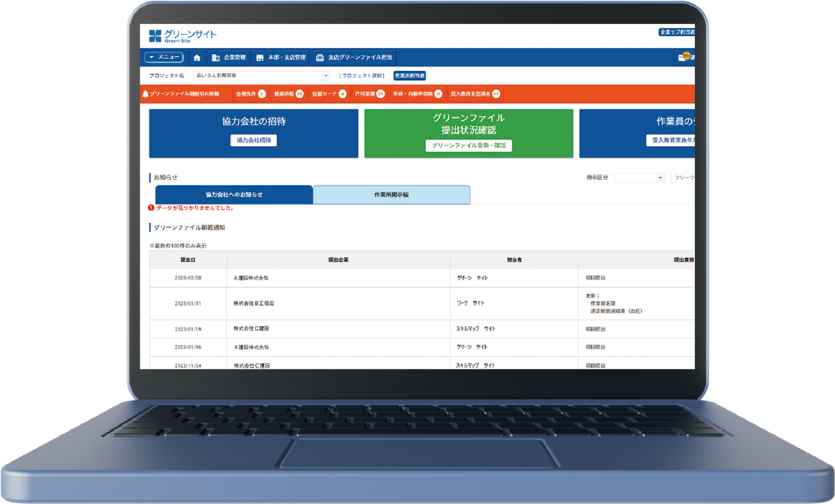Viewport: 835px width, 504px height.
Task: Open the 検索区分 dropdown
Action: tap(639, 178)
